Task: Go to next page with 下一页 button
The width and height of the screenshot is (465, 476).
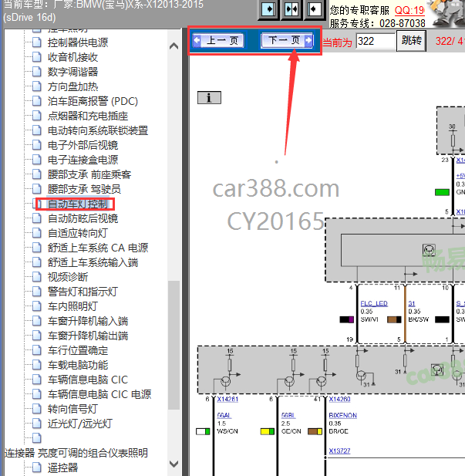Action: [287, 40]
